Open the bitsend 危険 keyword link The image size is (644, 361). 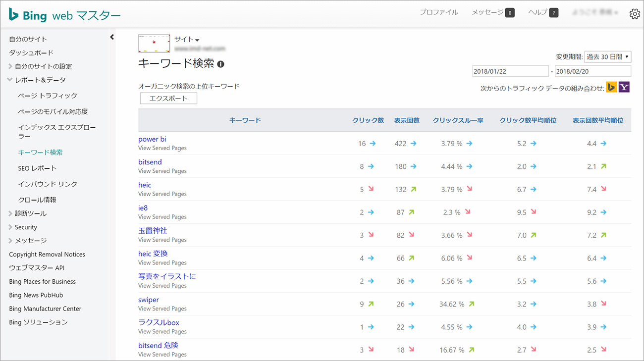(x=158, y=345)
